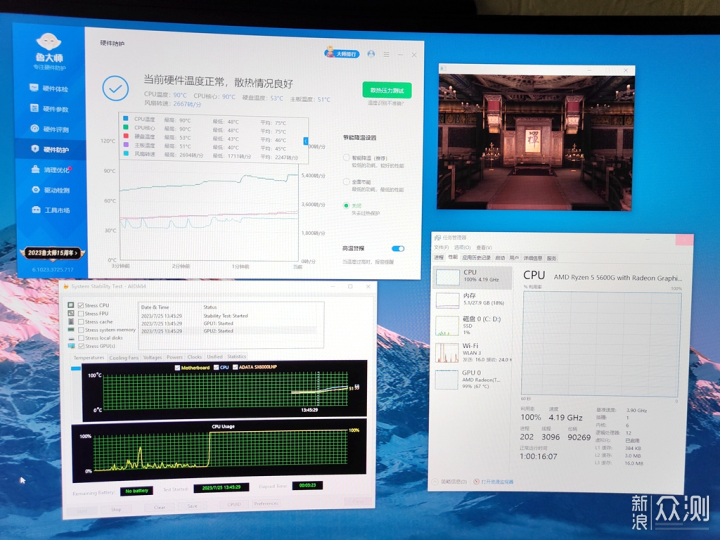
Task: Click the Save button in AIDA64
Action: coord(192,506)
